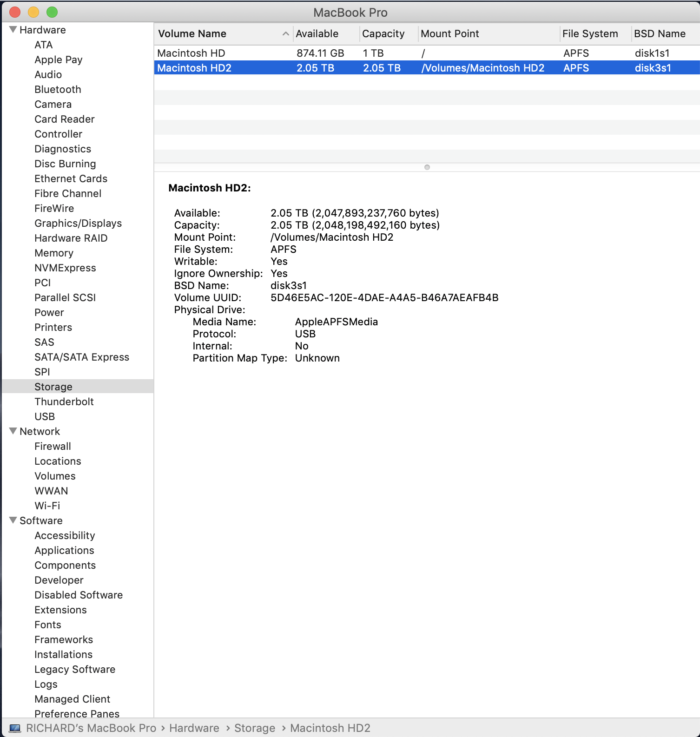Select Accessibility under Software

tap(65, 535)
